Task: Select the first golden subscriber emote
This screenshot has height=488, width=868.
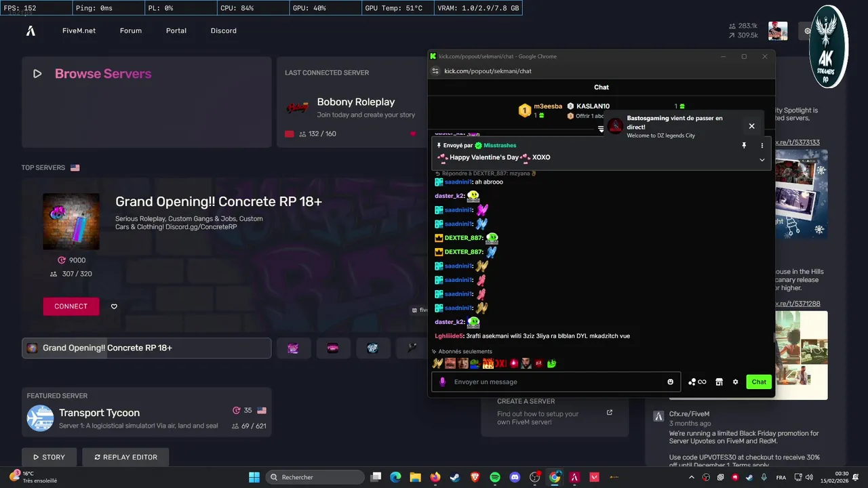Action: (x=437, y=363)
